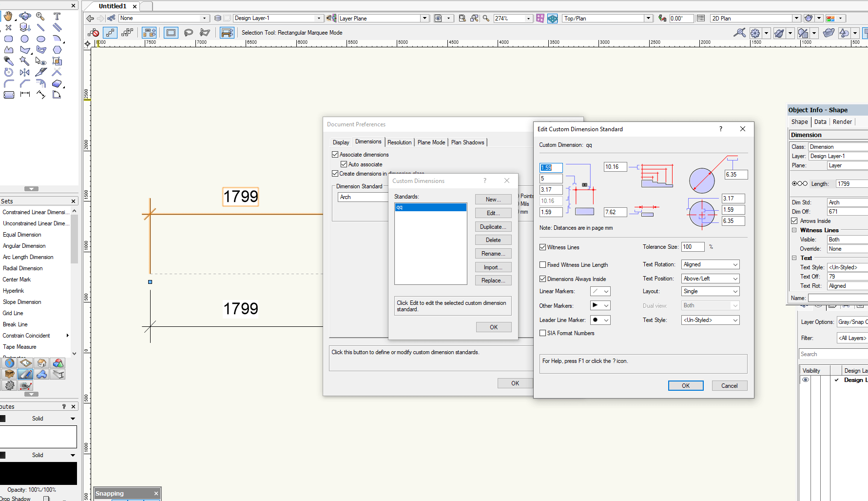Click the Import button for dimension standards
Image resolution: width=868 pixels, height=501 pixels.
(493, 267)
